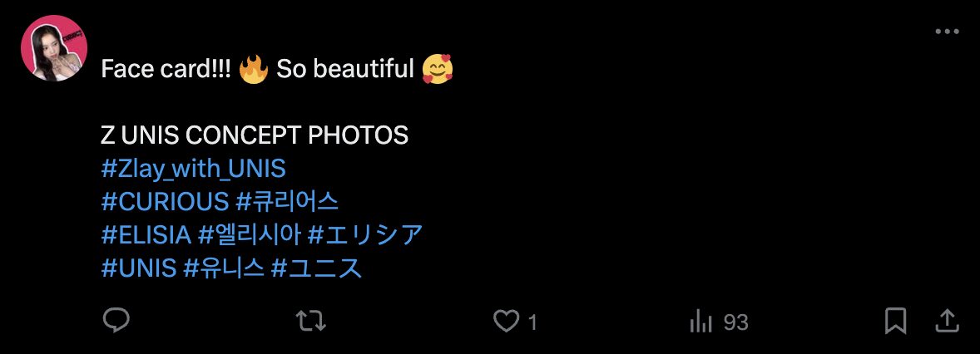This screenshot has width=980, height=354.
Task: Open the #유니스 hashtag link
Action: pos(223,268)
